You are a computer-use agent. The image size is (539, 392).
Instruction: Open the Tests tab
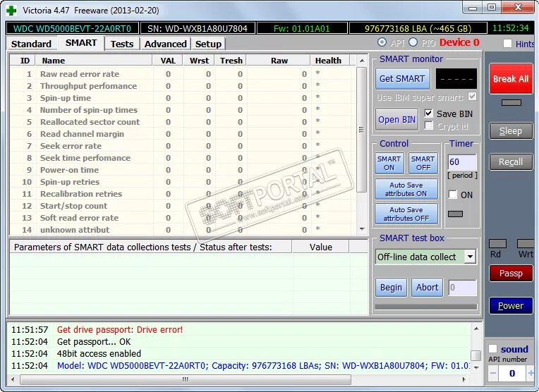coord(122,44)
